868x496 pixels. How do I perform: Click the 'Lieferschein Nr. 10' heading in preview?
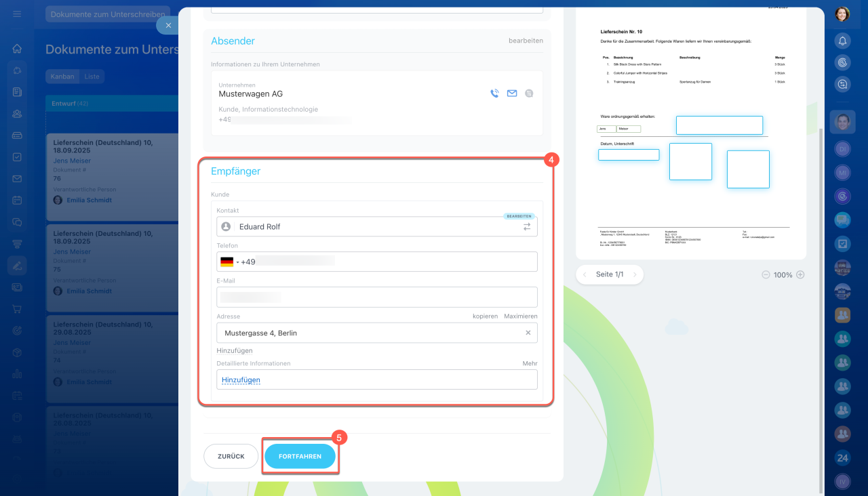(x=621, y=32)
